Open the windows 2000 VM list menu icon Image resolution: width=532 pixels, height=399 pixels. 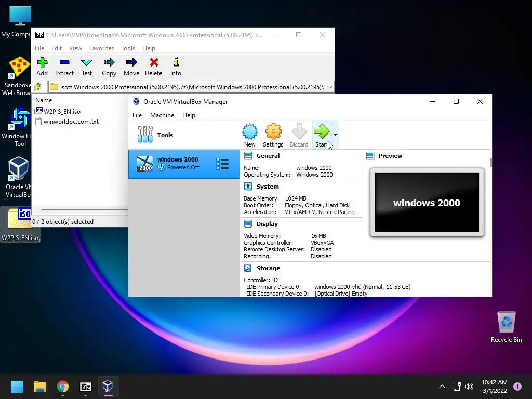coord(222,164)
